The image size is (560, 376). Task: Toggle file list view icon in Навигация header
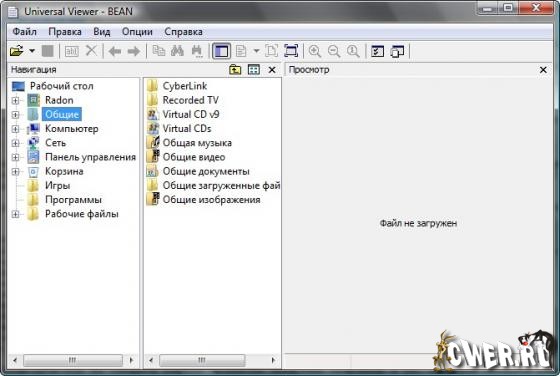tap(254, 69)
